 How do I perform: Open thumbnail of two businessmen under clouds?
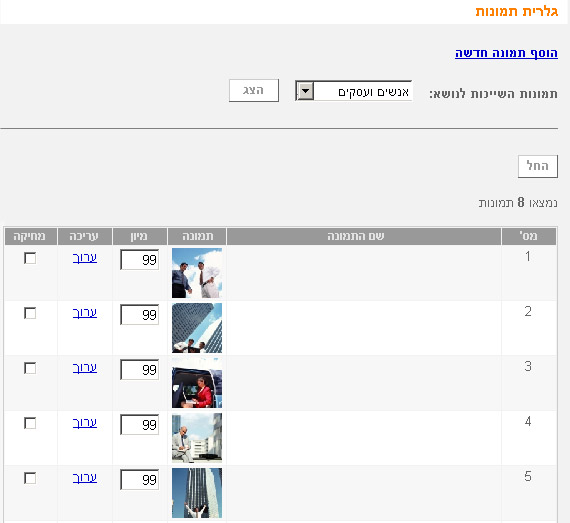(x=197, y=273)
